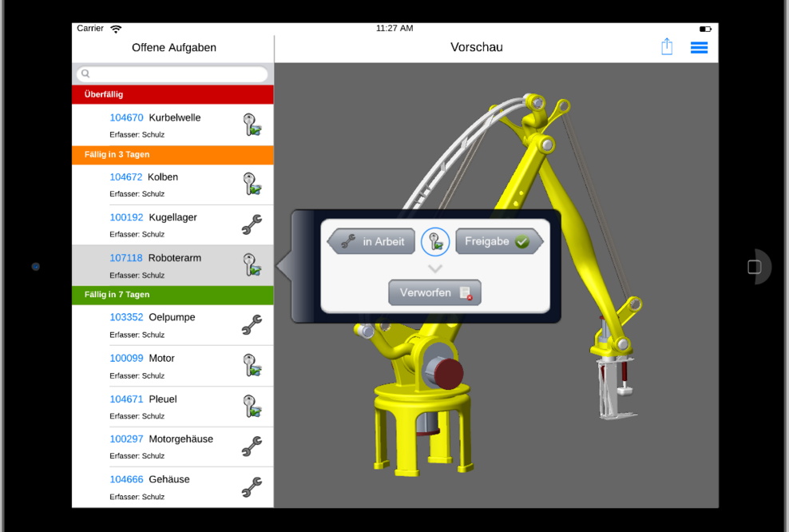
Task: Tap the key status icon beside Kurbelwelle
Action: pyautogui.click(x=252, y=125)
